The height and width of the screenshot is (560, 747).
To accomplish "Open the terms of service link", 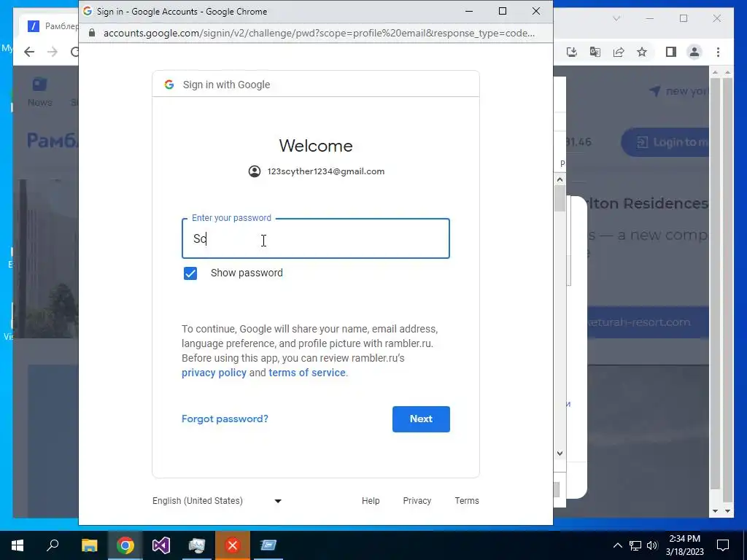I will coord(307,373).
